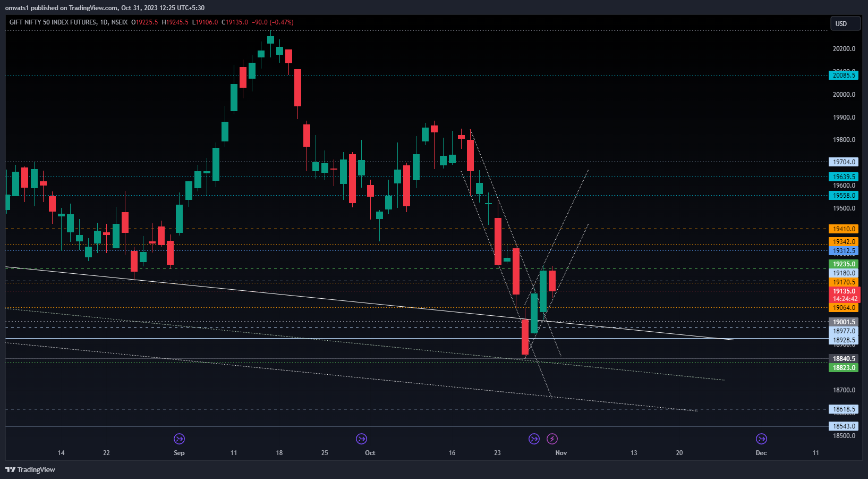
Task: Select the 19180.0 price line label
Action: (844, 273)
